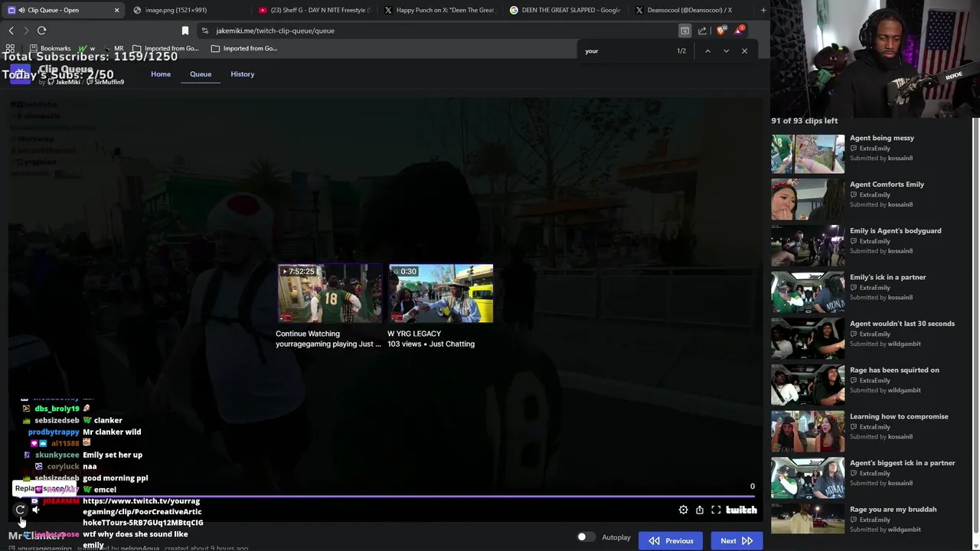Viewport: 980px width, 551px height.
Task: Go forward in the browser
Action: pyautogui.click(x=26, y=31)
